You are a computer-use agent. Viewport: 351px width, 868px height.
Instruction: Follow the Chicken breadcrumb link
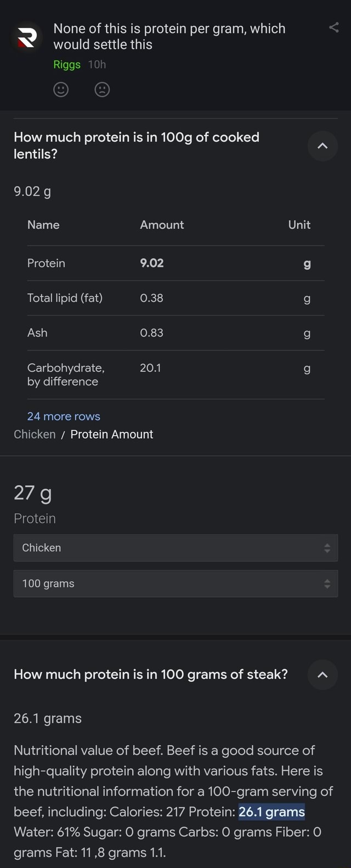pyautogui.click(x=35, y=434)
